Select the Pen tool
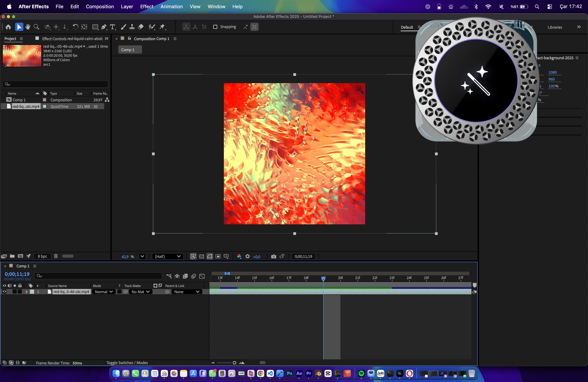 coord(104,27)
